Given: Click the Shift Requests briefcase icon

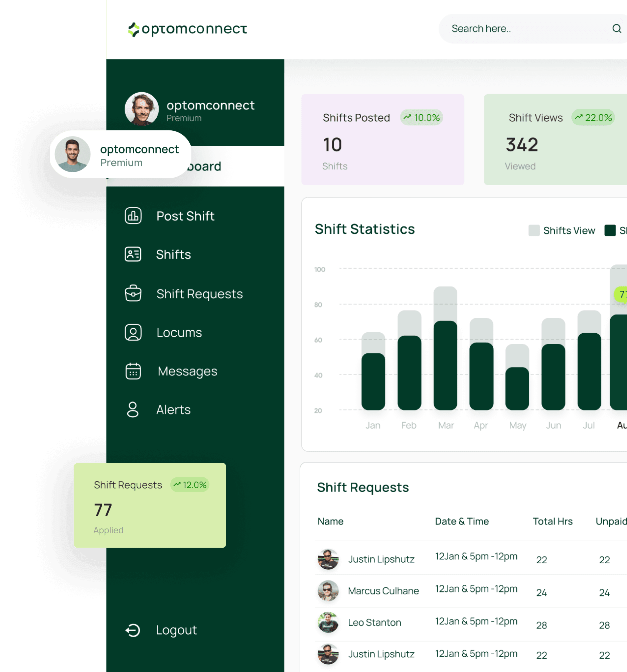Looking at the screenshot, I should click(x=133, y=294).
